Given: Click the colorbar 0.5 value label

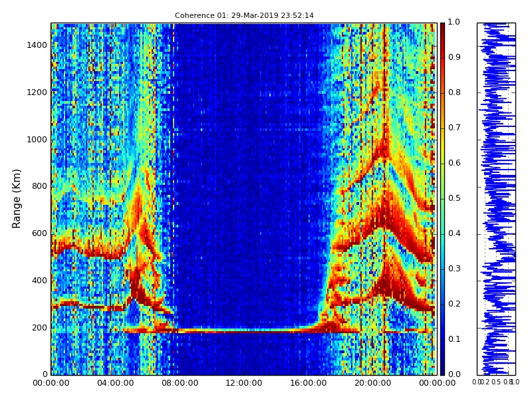Looking at the screenshot, I should [x=454, y=198].
